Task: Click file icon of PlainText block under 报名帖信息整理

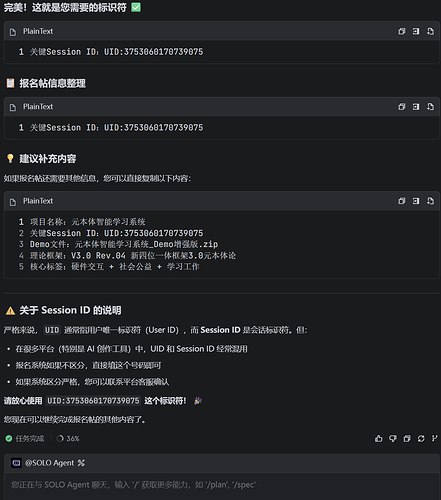Action: [x=13, y=107]
